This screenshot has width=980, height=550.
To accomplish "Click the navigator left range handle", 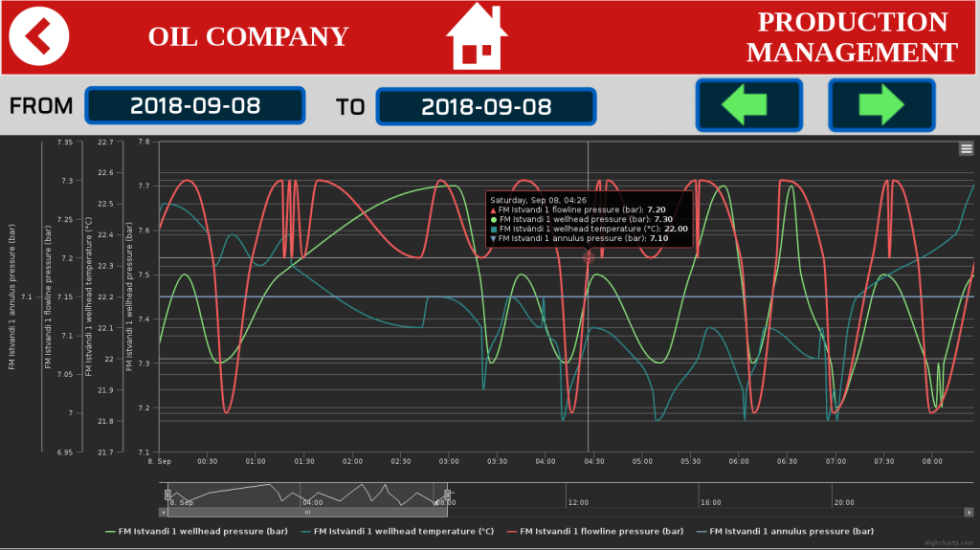I will 167,494.
